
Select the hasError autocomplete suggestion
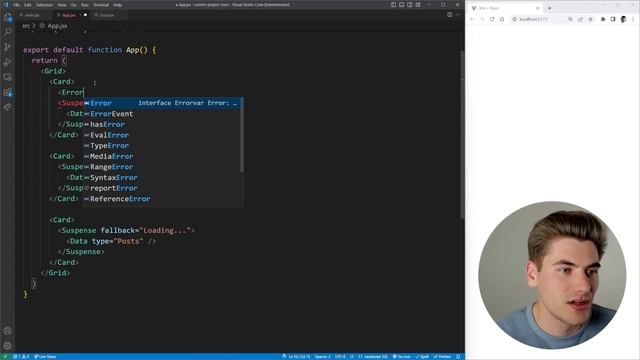[x=163, y=124]
